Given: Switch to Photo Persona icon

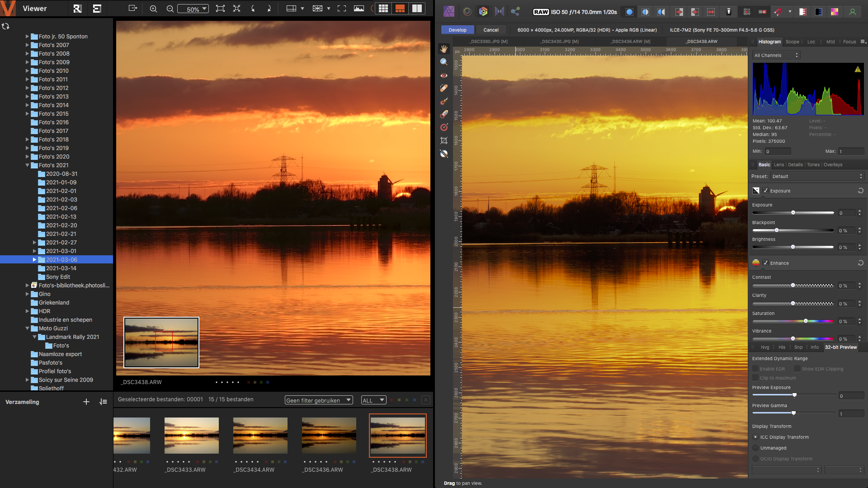Looking at the screenshot, I should coord(449,12).
